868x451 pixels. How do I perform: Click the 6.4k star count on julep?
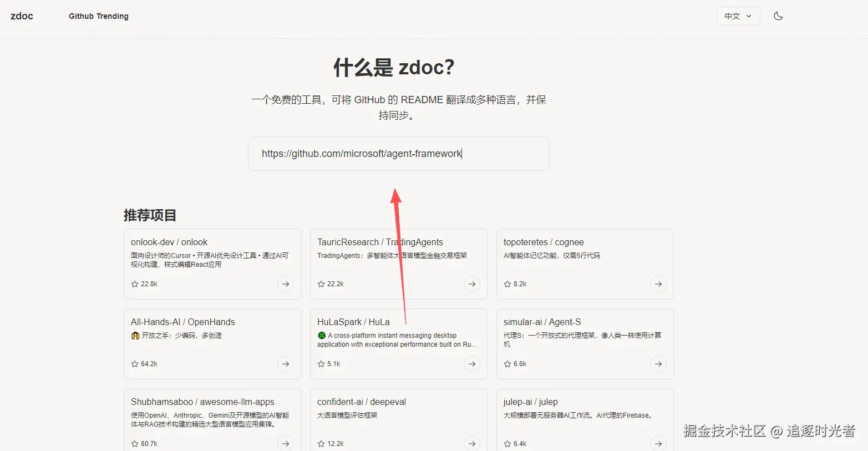(x=520, y=444)
